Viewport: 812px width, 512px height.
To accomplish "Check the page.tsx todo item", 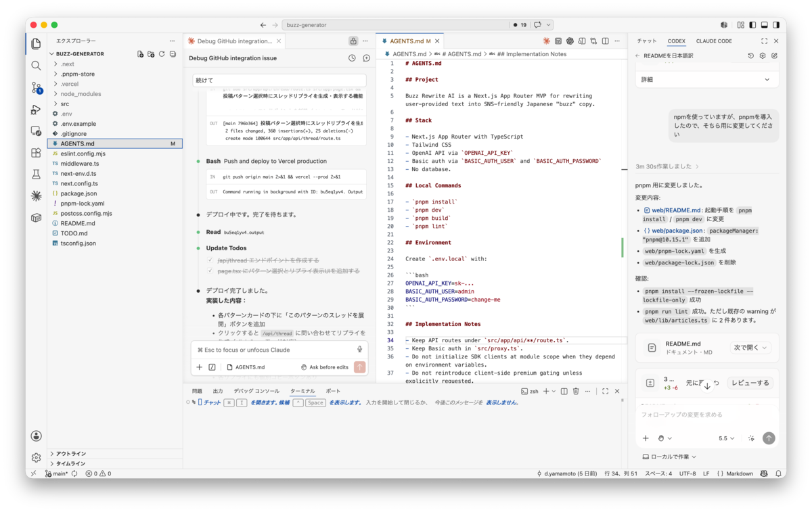I will (x=210, y=271).
